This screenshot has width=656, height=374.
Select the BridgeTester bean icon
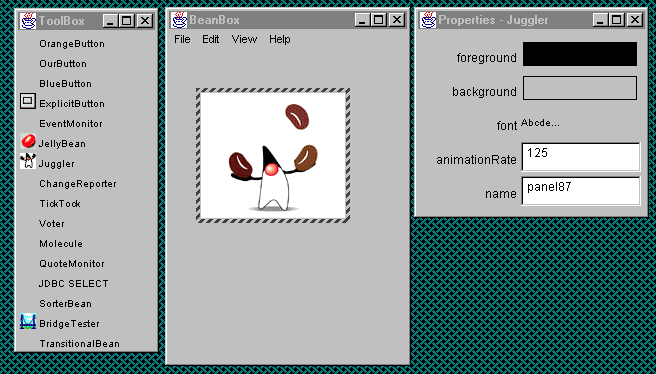tap(28, 322)
